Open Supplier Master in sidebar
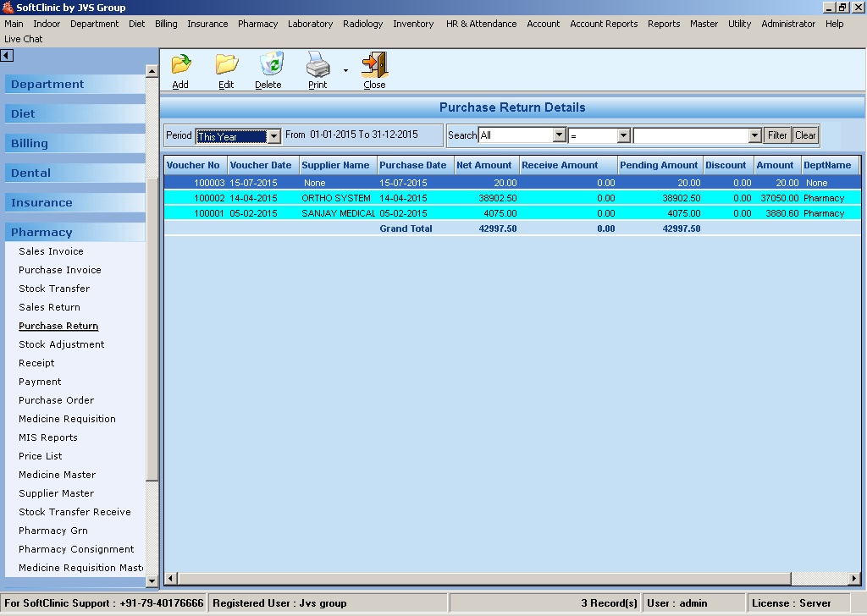 [57, 493]
